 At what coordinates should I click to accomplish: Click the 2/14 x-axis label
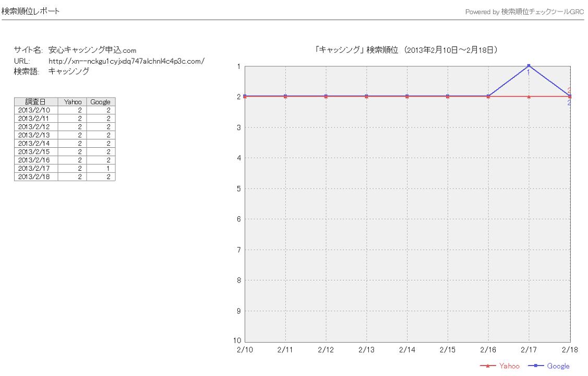pyautogui.click(x=407, y=350)
